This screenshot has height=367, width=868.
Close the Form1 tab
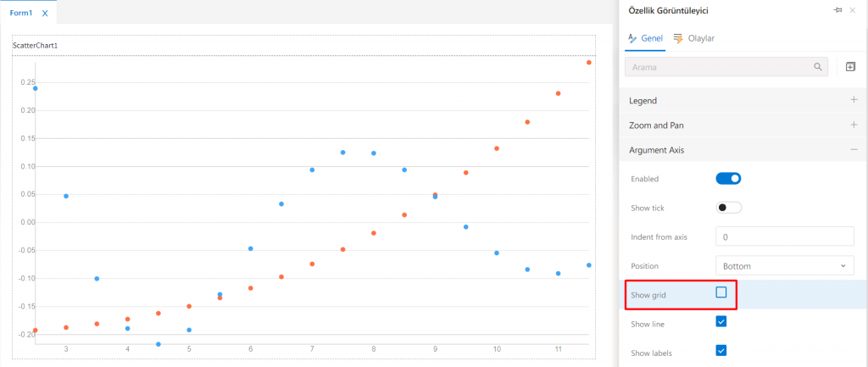click(45, 14)
